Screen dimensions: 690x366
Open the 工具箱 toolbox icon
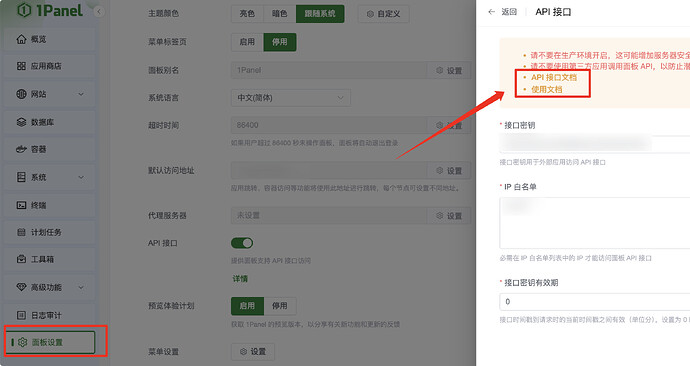21,259
